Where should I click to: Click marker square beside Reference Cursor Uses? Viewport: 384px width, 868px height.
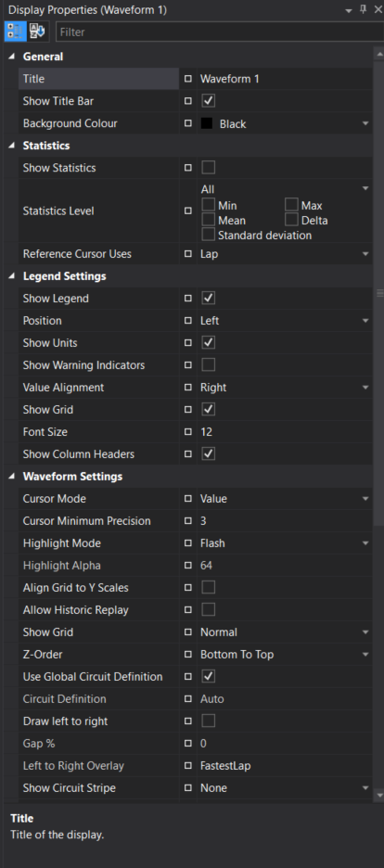188,254
